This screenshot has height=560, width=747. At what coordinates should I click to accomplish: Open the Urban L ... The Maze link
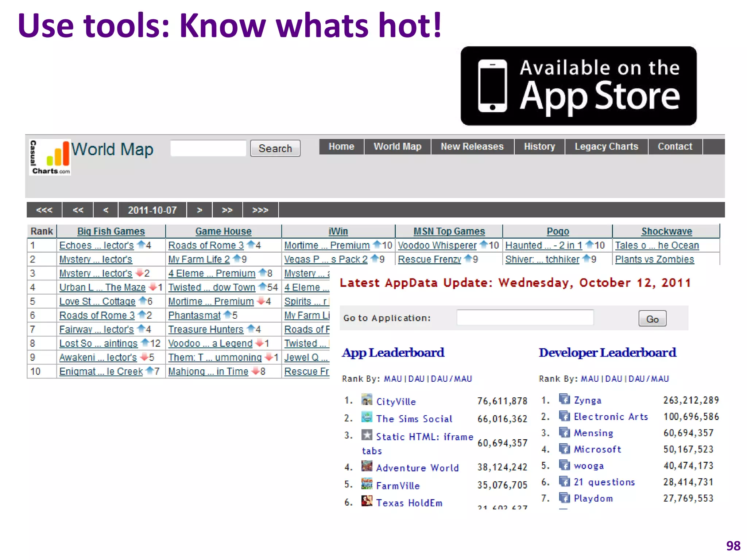102,287
